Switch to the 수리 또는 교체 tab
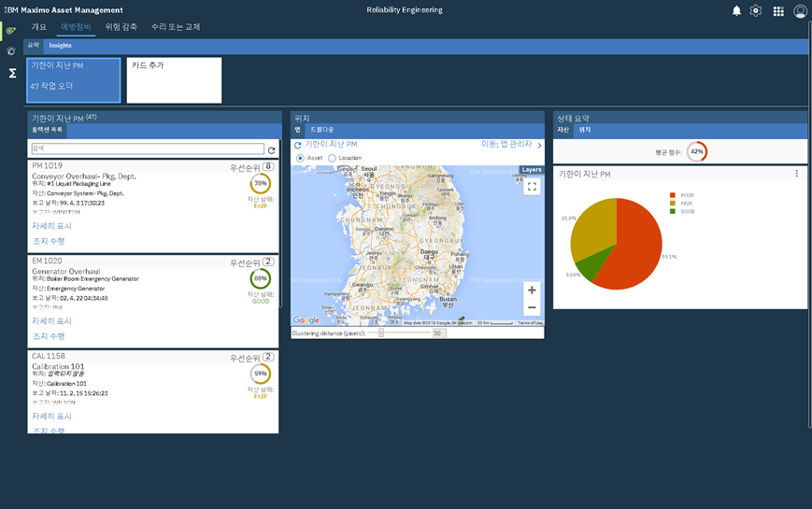 pos(176,27)
